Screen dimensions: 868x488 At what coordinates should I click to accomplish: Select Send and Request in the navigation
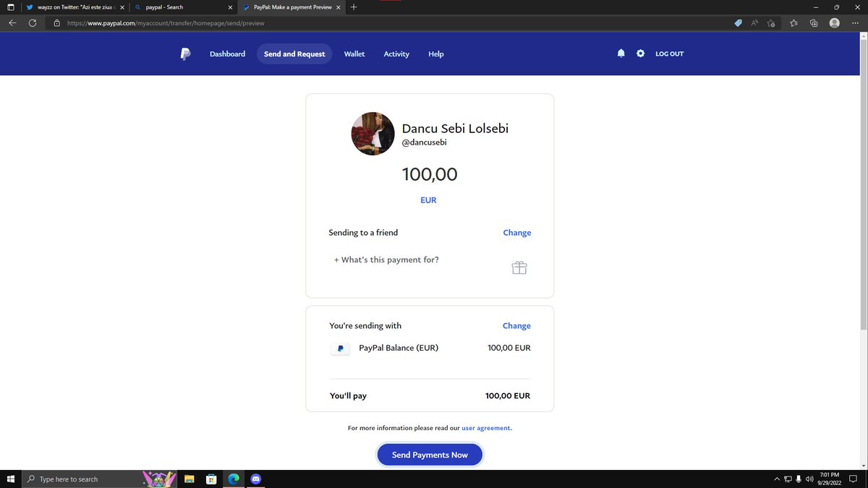point(294,53)
